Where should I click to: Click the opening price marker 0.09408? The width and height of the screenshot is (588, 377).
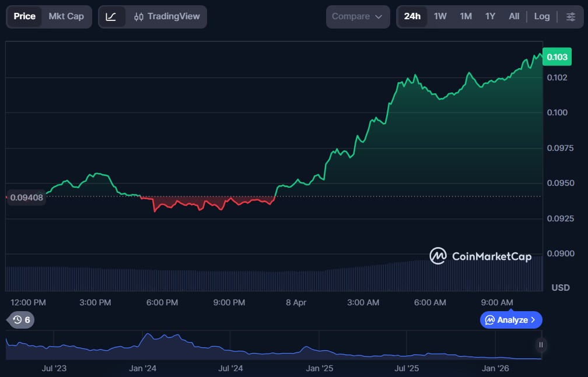[x=26, y=198]
